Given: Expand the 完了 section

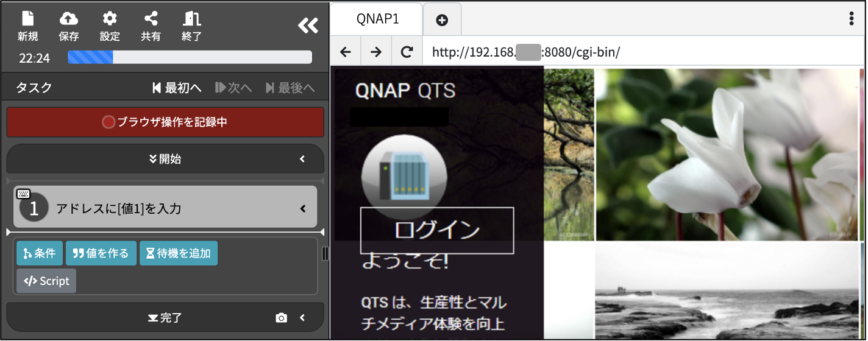Looking at the screenshot, I should (165, 317).
